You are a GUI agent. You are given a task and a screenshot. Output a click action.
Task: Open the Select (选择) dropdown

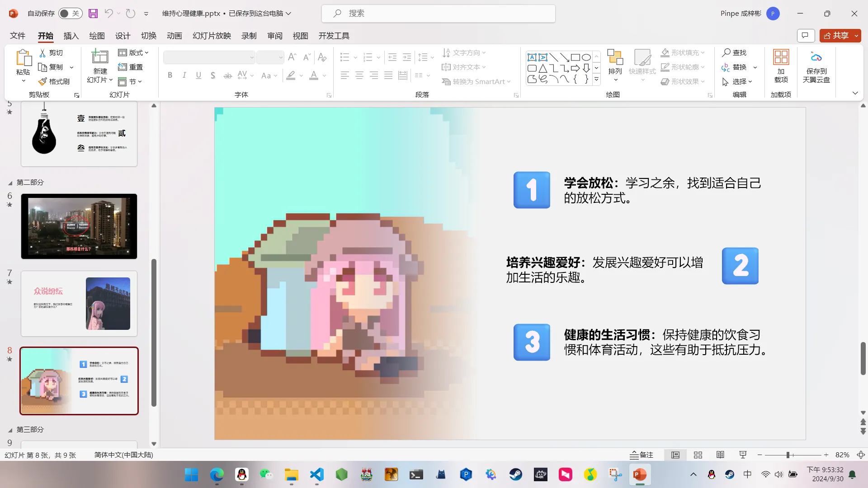[737, 82]
